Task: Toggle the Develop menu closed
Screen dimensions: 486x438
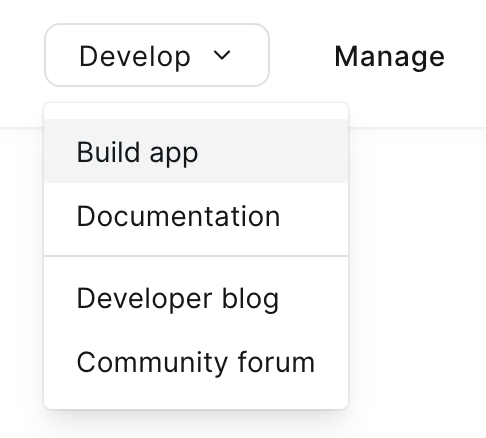Action: pyautogui.click(x=157, y=55)
